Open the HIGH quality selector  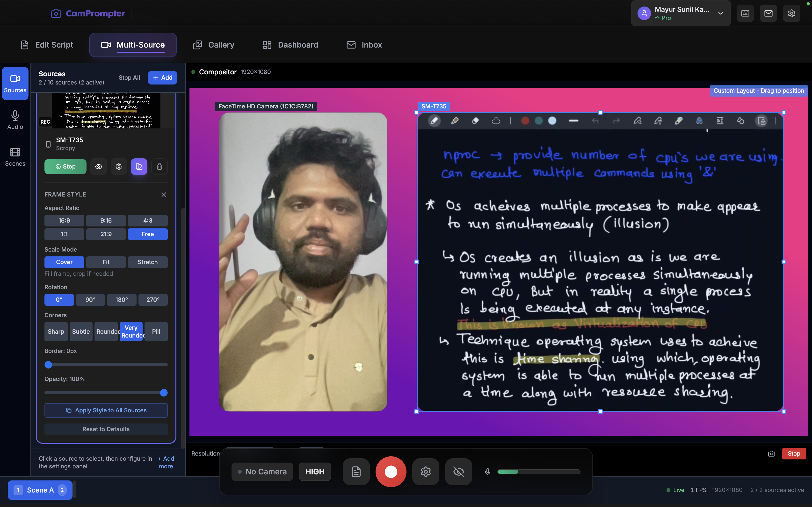tap(314, 472)
